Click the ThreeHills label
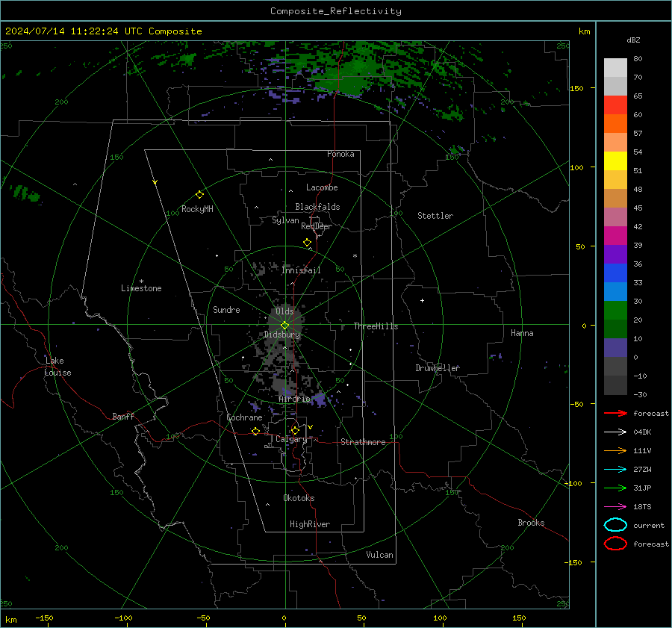 [x=376, y=326]
